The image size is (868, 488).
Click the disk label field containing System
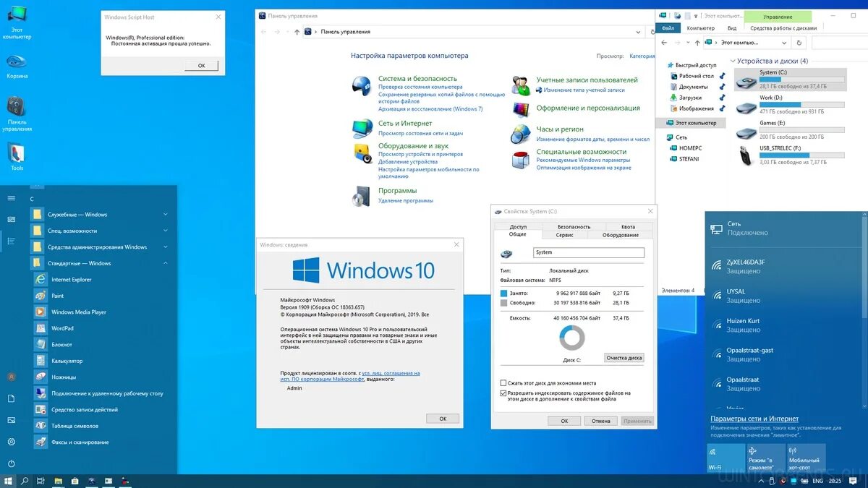pyautogui.click(x=589, y=252)
